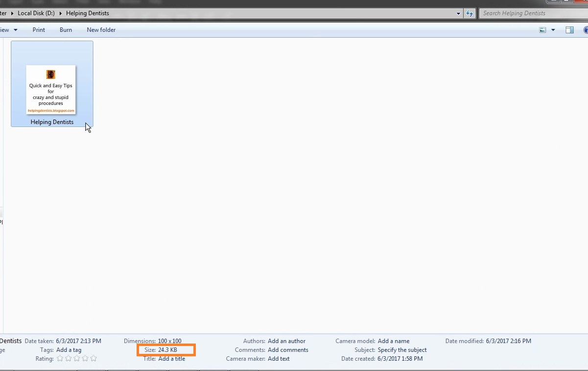
Task: Create a New folder
Action: click(101, 29)
